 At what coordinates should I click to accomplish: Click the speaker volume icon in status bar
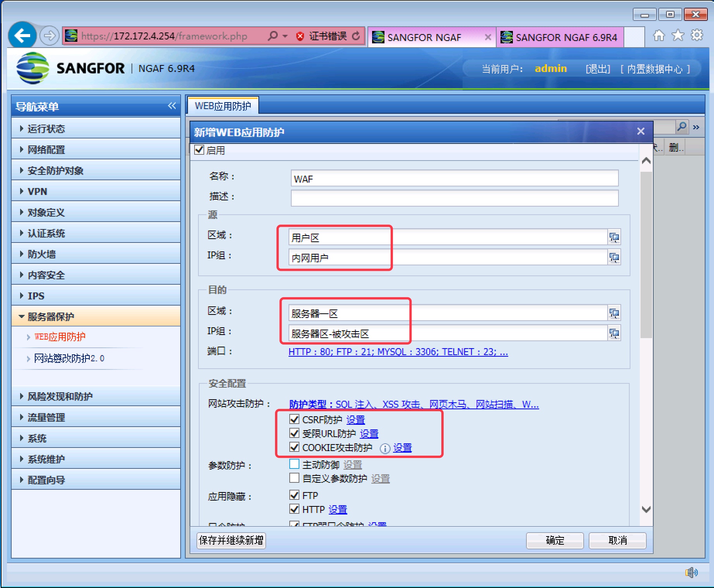(692, 572)
